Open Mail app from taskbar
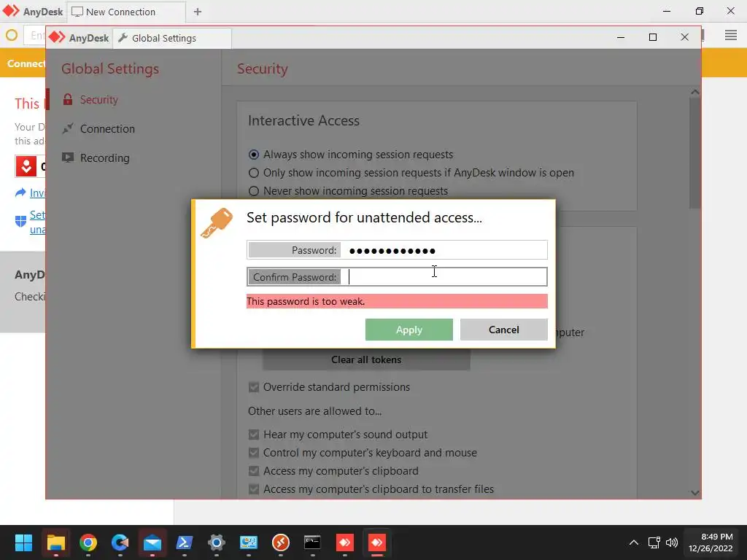The width and height of the screenshot is (747, 560). tap(152, 542)
